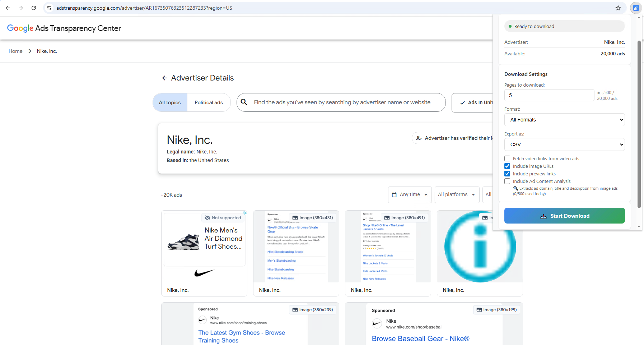Open the All platforms filter dropdown
Viewport: 644px width, 345px height.
[457, 195]
